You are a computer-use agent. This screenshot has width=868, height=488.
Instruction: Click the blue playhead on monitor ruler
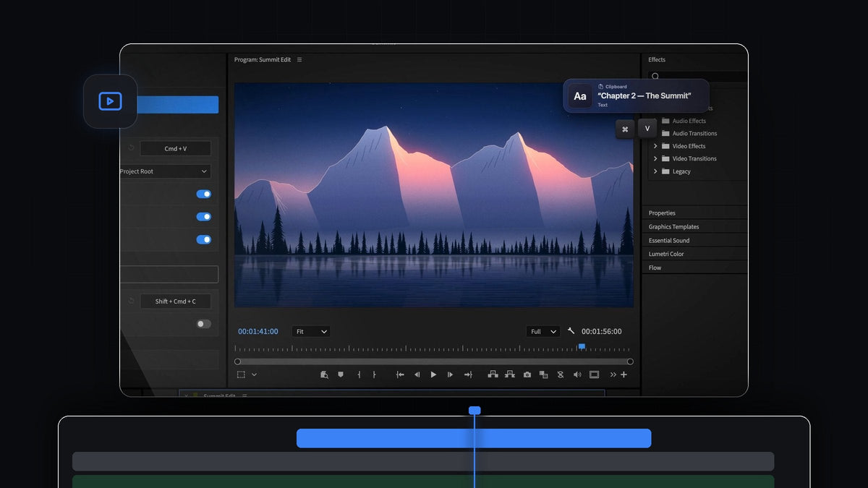point(582,346)
